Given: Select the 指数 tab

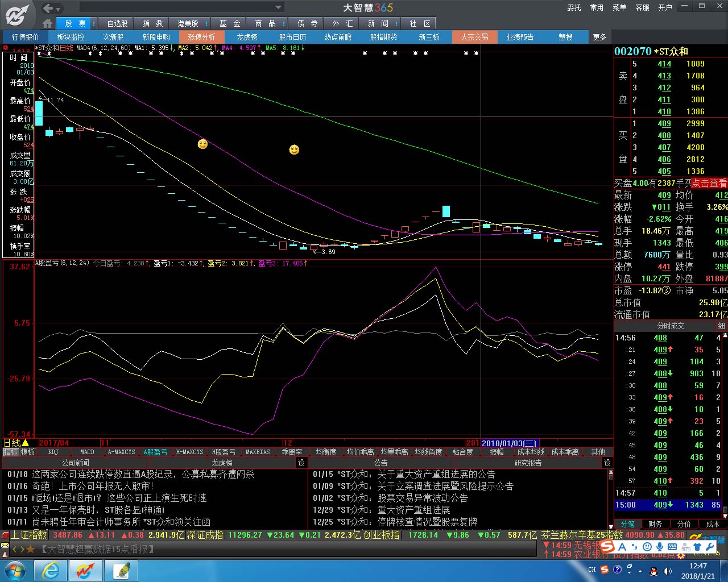Looking at the screenshot, I should pyautogui.click(x=152, y=23).
